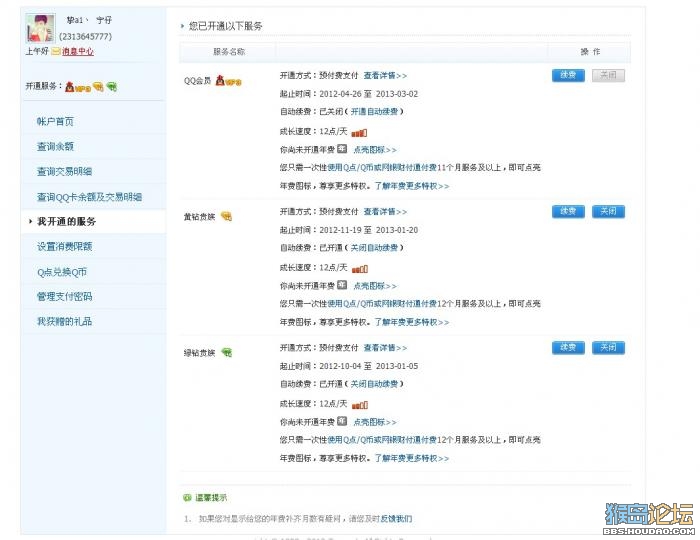This screenshot has height=540, width=700.
Task: Click growth speed bar icon in 绿钻贵族 row
Action: 359,405
